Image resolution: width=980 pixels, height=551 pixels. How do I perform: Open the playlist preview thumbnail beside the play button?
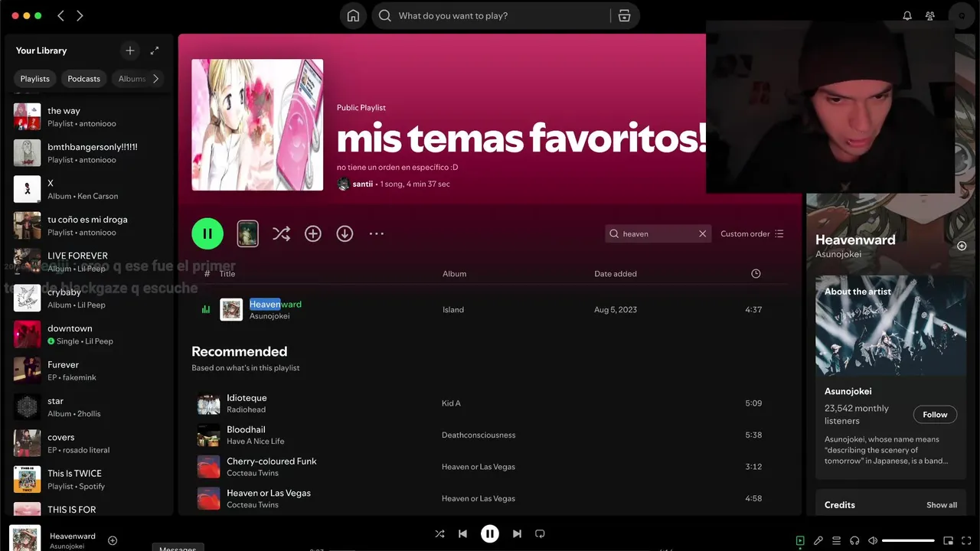click(247, 233)
